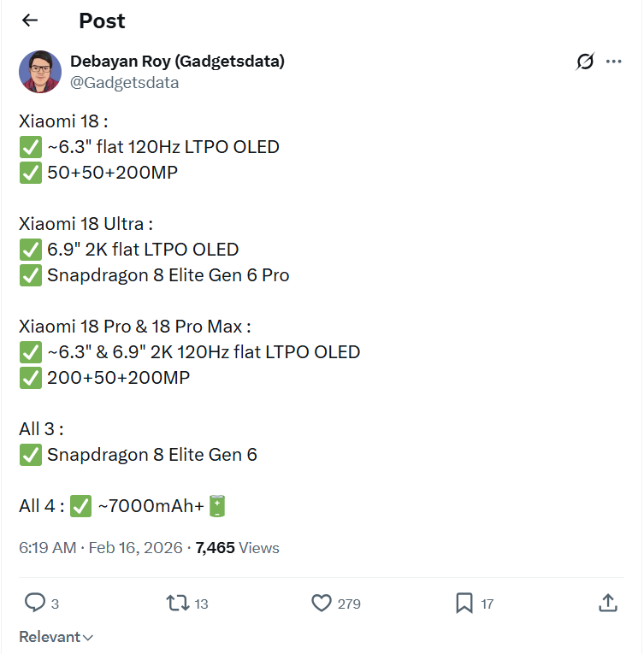Screen dimensions: 644x654
Task: Share the post via upload icon
Action: 608,604
